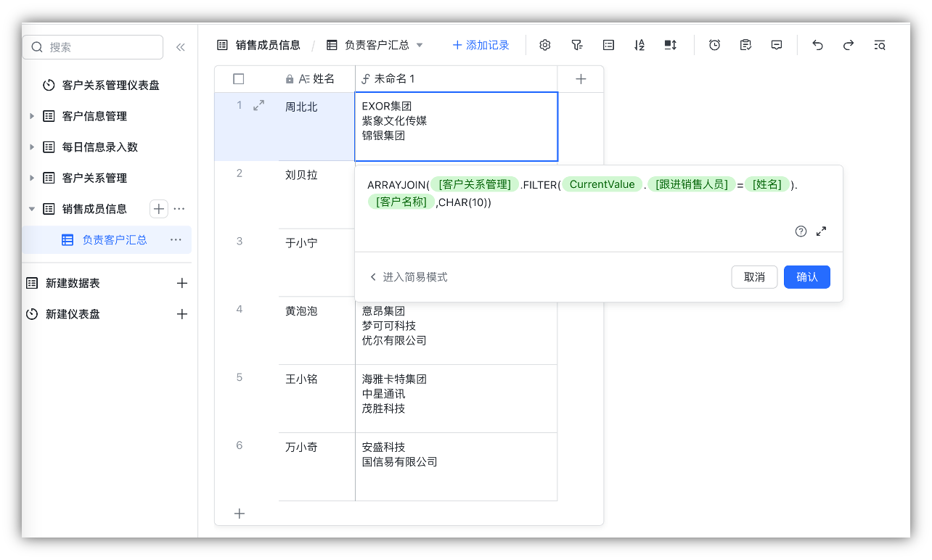932x560 pixels.
Task: Add a new field with header plus
Action: (581, 79)
